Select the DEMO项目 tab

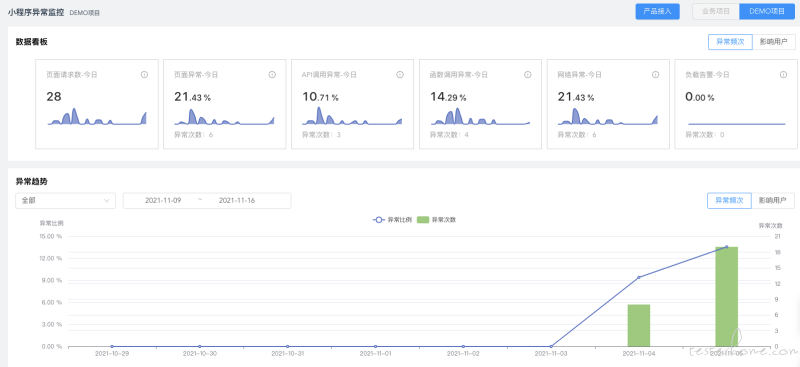[x=767, y=11]
